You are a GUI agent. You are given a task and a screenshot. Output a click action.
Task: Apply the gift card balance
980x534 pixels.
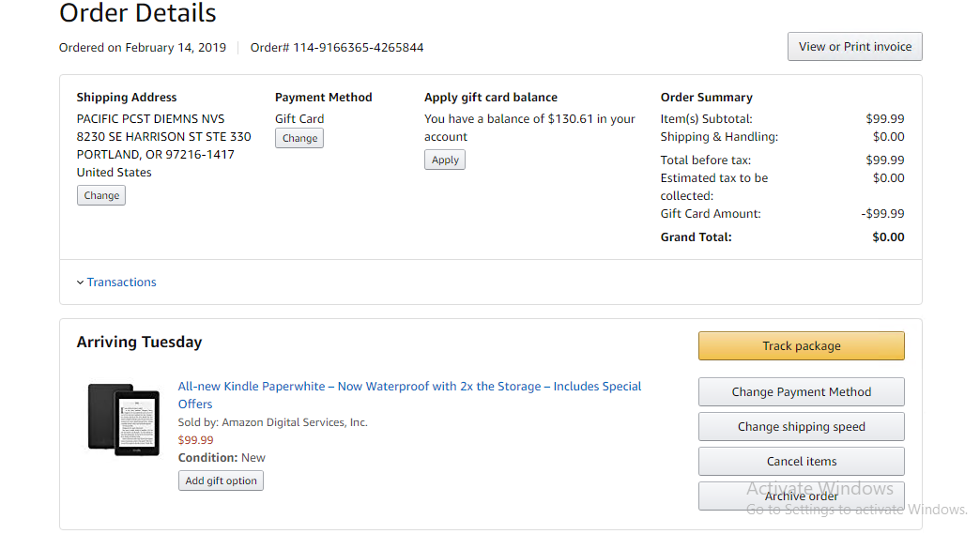445,160
